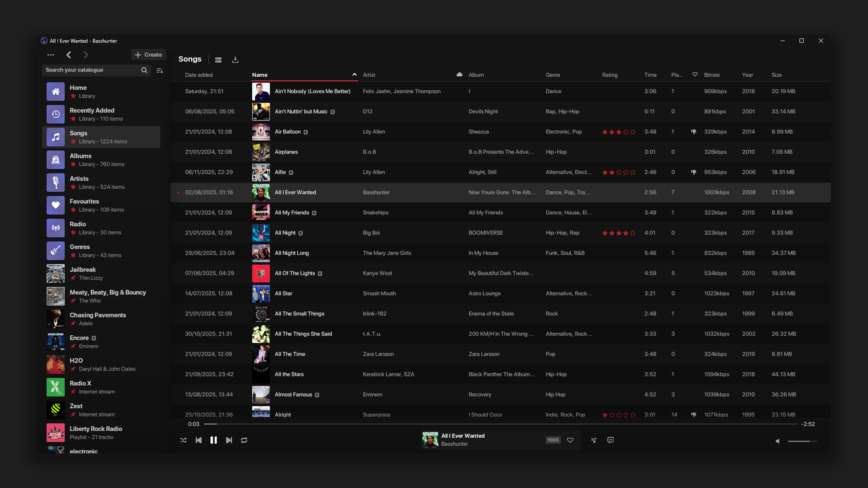This screenshot has height=488, width=868.
Task: Go to the previous track
Action: point(198,440)
